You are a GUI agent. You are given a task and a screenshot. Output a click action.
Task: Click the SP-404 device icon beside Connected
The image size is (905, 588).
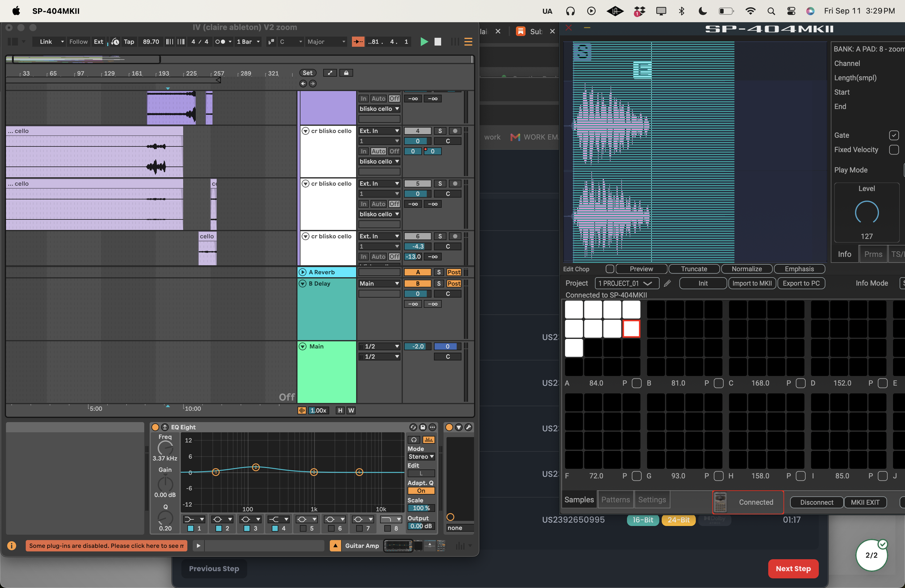(720, 502)
